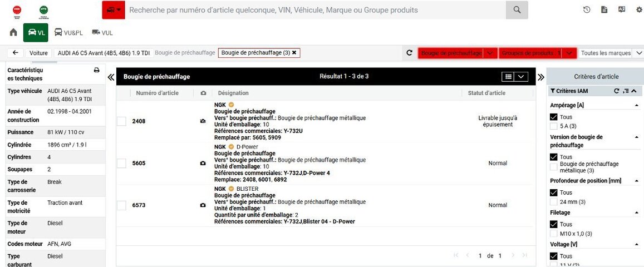Toggle Tous under Voltage

(x=554, y=256)
